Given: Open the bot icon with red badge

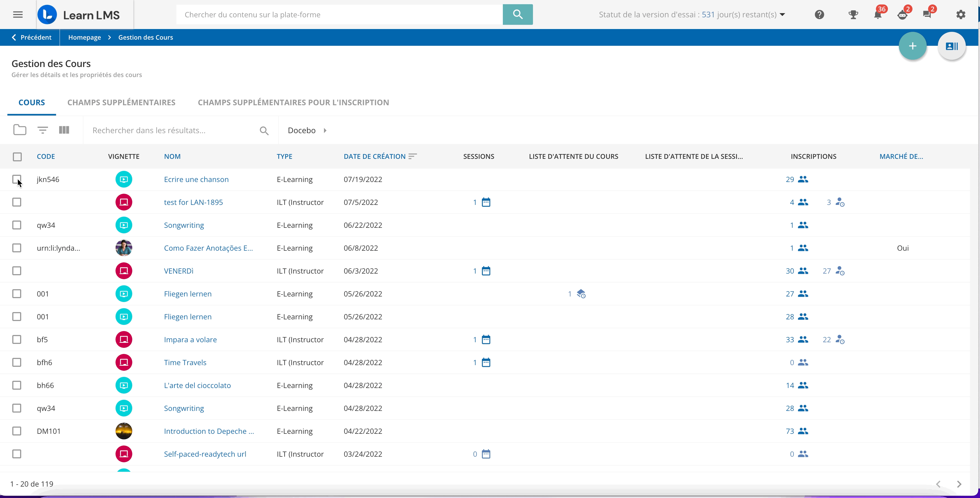Looking at the screenshot, I should click(x=902, y=15).
